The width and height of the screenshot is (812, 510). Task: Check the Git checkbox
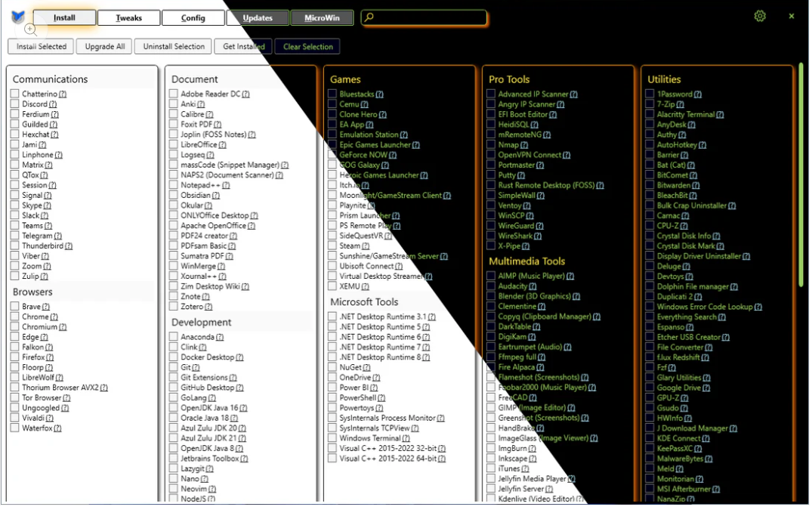[174, 367]
